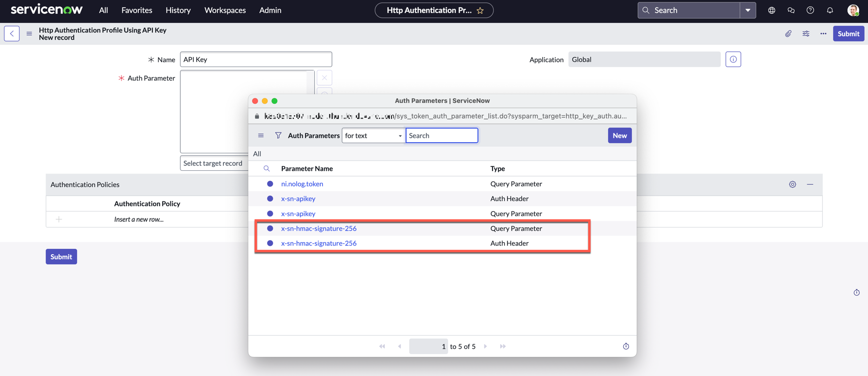Open the ni.nolog.token parameter link

point(302,184)
